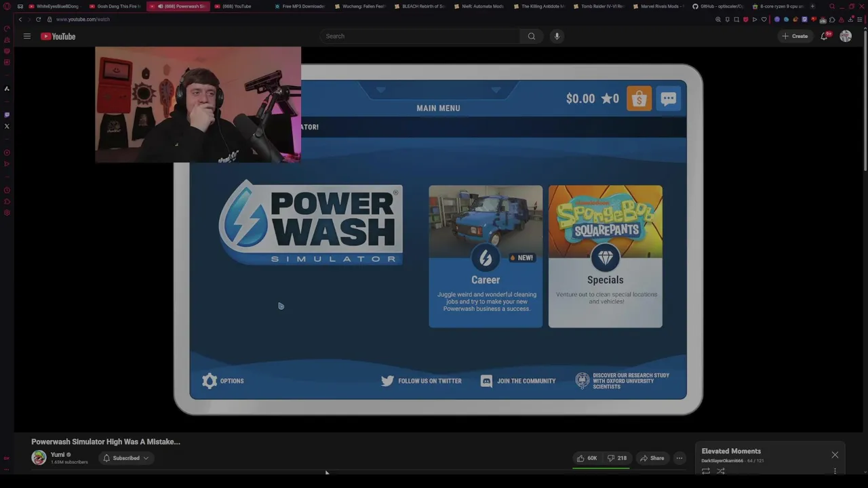Open settings gear in Opera sidebar

(7, 213)
